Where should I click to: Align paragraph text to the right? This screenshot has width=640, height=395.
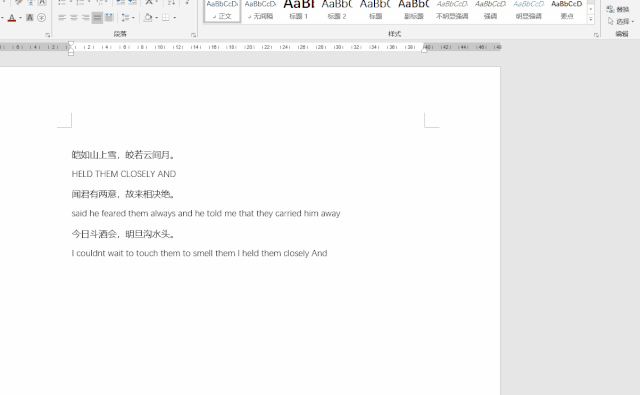coord(85,18)
